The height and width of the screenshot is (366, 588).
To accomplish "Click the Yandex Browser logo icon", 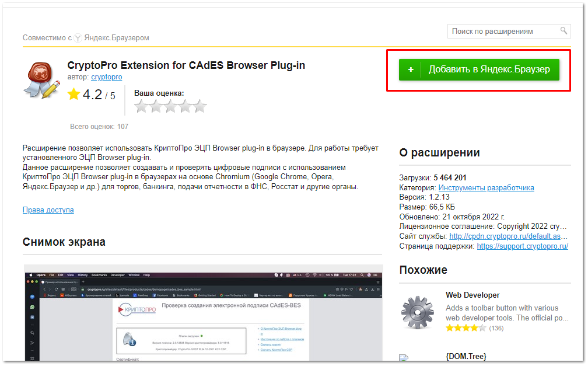I will coord(78,38).
